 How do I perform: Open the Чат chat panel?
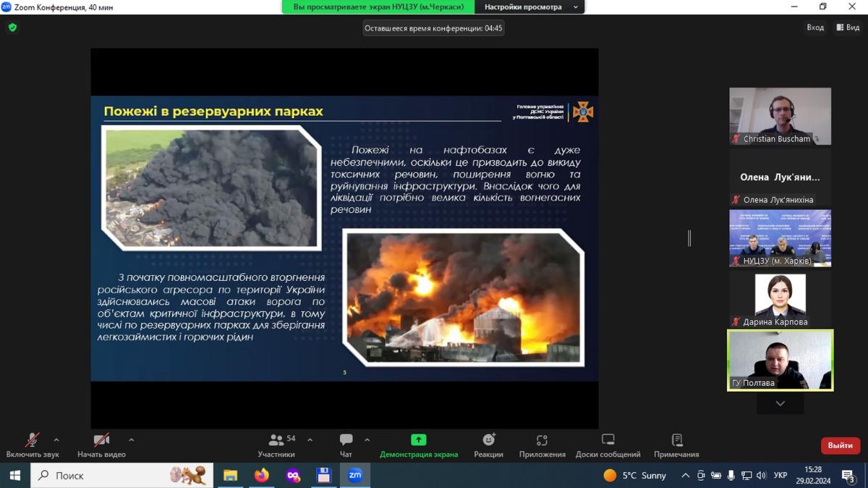(x=346, y=440)
